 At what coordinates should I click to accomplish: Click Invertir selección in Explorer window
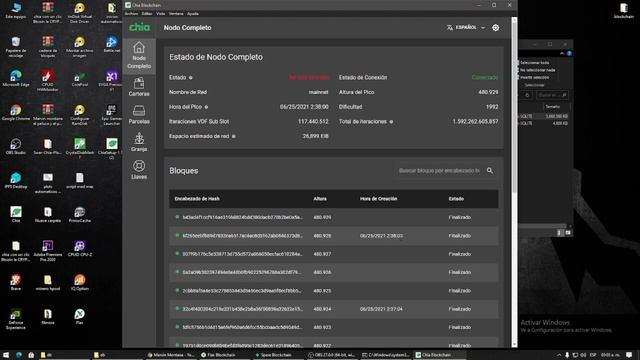[x=534, y=78]
